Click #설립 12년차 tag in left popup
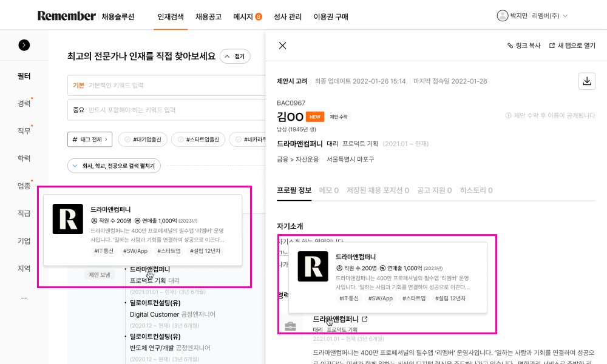 coord(205,251)
